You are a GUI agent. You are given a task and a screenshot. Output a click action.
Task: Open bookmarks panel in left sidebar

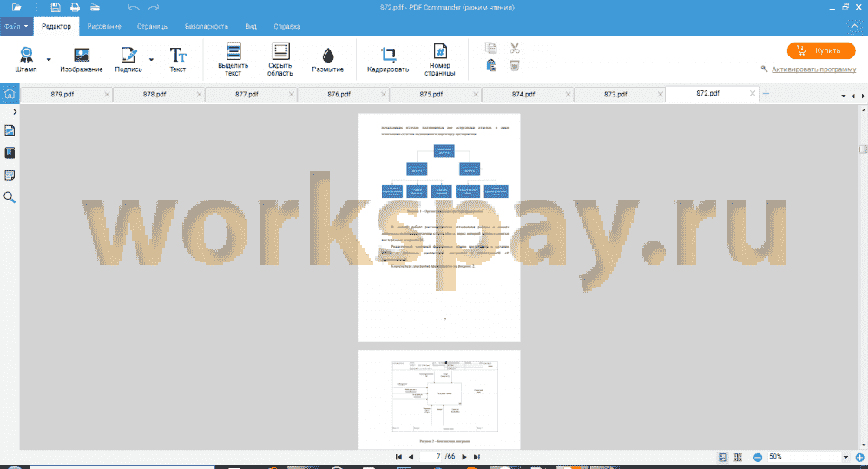click(10, 153)
